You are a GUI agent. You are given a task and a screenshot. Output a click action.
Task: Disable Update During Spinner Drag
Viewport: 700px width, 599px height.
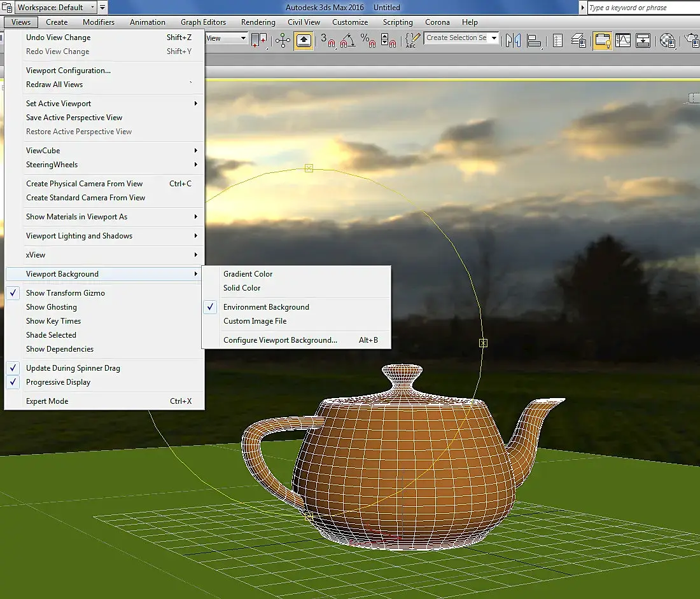[x=73, y=368]
